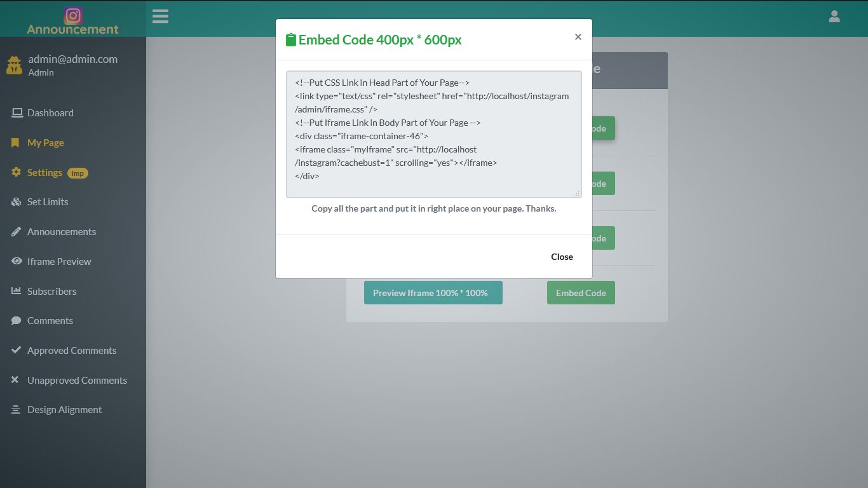The width and height of the screenshot is (868, 488).
Task: Select the Settings gear icon
Action: pyautogui.click(x=15, y=172)
